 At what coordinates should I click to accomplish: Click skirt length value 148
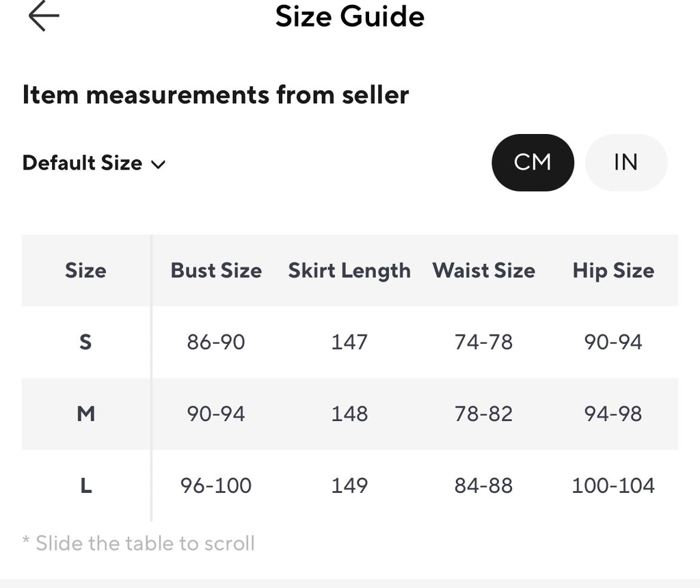point(349,414)
